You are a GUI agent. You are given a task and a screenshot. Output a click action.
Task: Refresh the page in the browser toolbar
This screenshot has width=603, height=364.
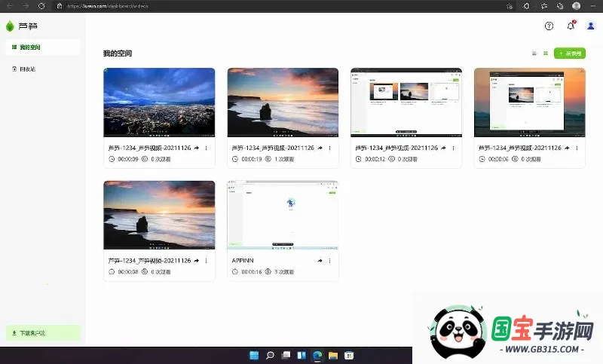point(40,5)
